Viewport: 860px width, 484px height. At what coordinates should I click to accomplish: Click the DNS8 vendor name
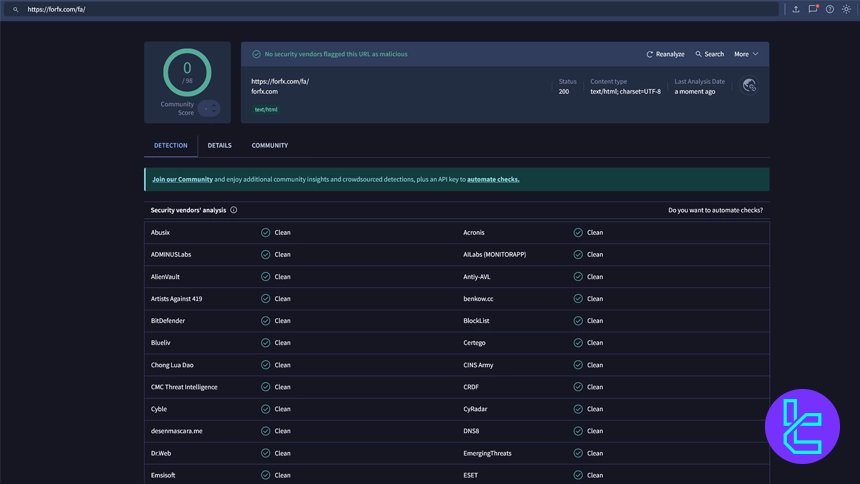(x=471, y=431)
